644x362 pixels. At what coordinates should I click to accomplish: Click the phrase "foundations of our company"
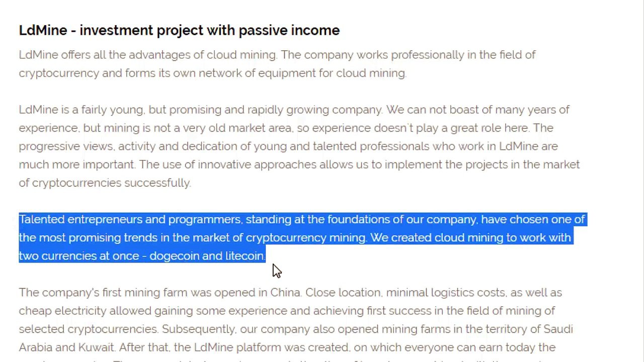(402, 220)
